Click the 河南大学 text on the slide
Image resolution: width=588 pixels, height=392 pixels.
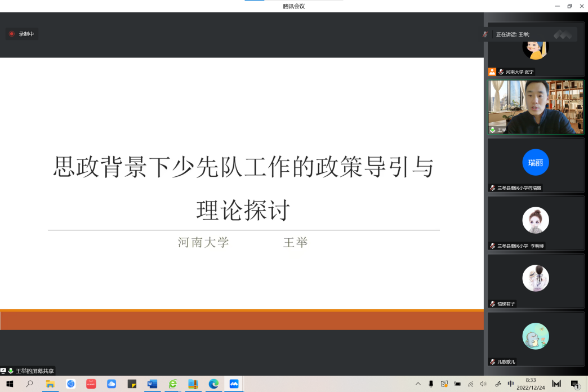203,242
